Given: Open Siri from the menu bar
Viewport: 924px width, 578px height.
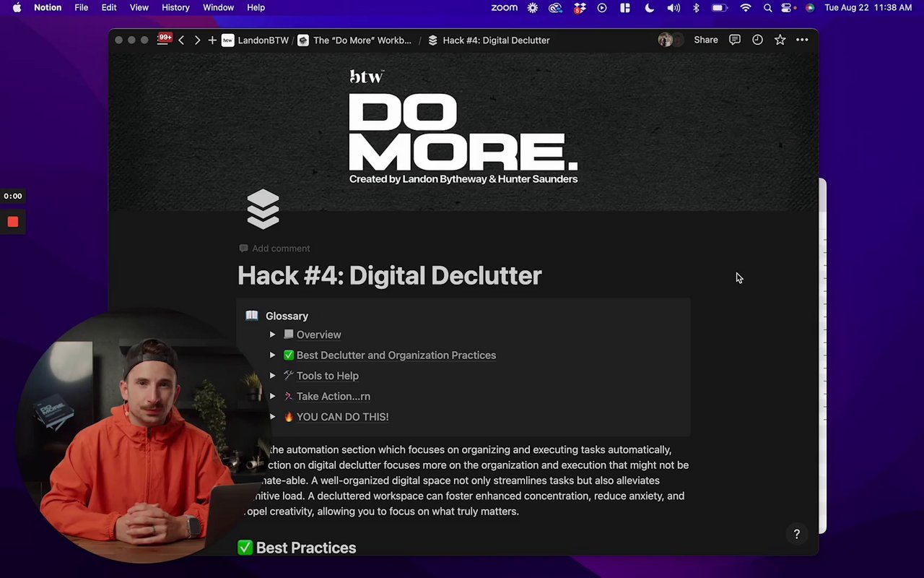Looking at the screenshot, I should [810, 7].
